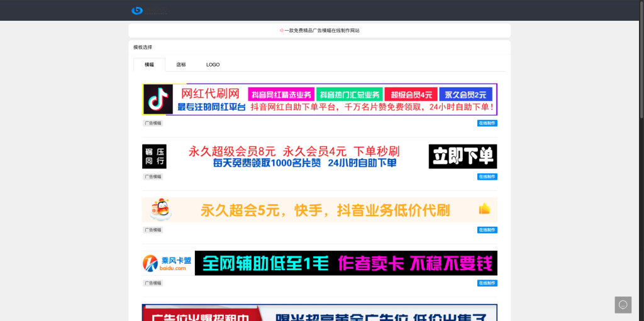Click the blue site logo in header
This screenshot has width=644, height=321.
pos(149,10)
